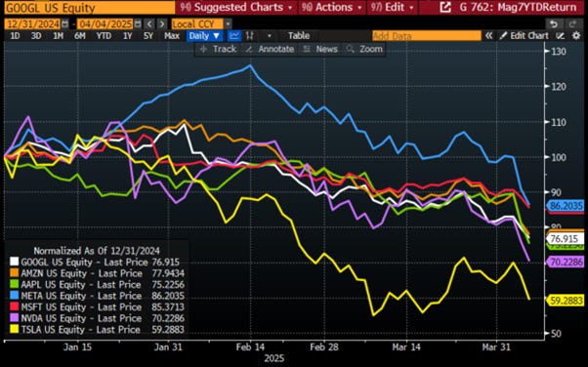
Task: Open the News overlay tool
Action: (x=320, y=49)
